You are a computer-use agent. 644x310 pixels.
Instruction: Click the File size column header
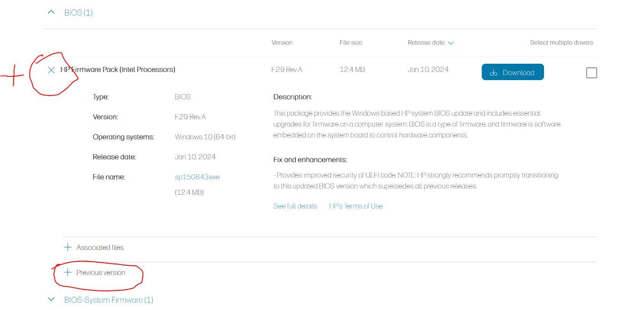click(351, 42)
